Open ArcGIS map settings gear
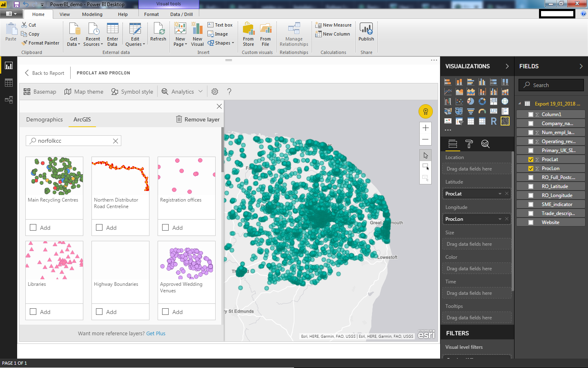Viewport: 588px width, 368px height. point(215,92)
